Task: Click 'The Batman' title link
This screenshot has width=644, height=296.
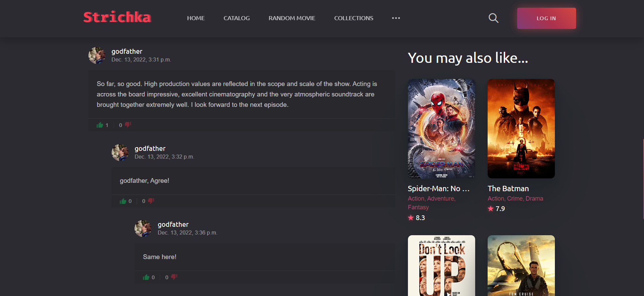Action: click(508, 188)
